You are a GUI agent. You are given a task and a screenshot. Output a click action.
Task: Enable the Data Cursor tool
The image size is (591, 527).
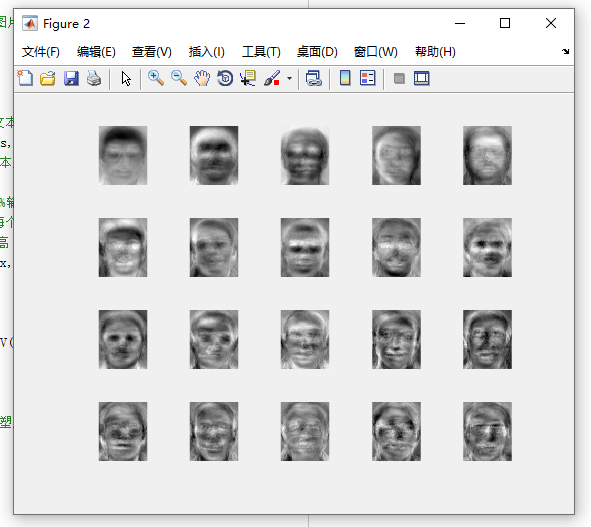coord(248,78)
